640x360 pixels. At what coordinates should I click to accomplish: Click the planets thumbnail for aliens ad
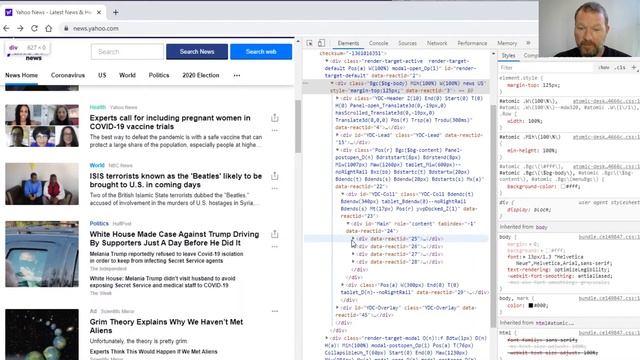[x=42, y=334]
